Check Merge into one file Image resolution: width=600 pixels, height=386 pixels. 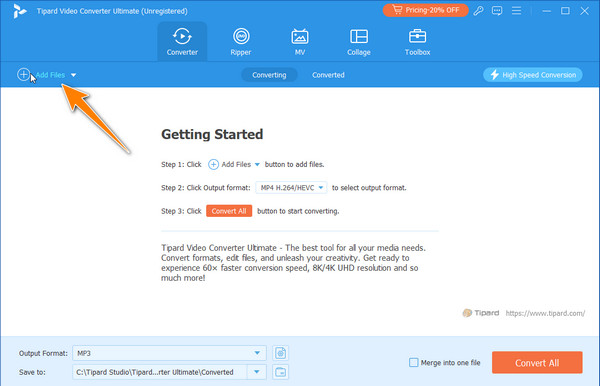click(414, 362)
